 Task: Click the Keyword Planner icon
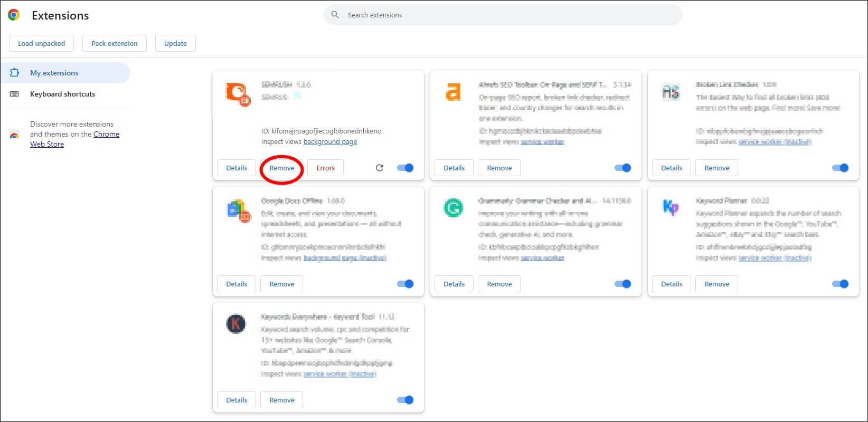coord(671,207)
